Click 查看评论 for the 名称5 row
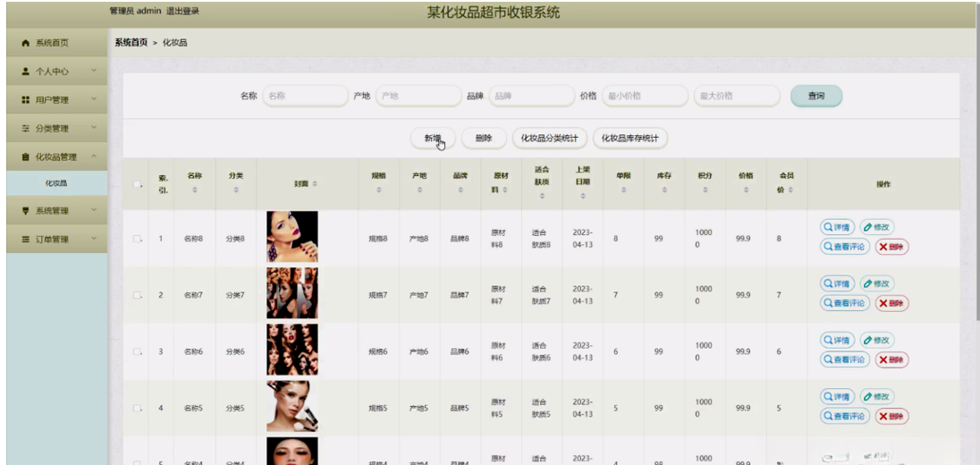The height and width of the screenshot is (465, 980). click(844, 416)
